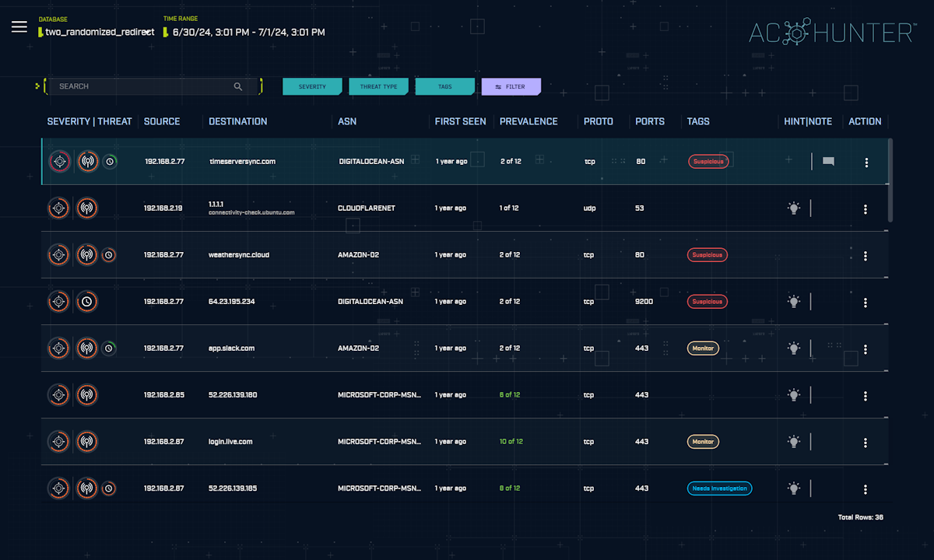
Task: Open the note icon on timeserversync.com row
Action: [x=828, y=162]
